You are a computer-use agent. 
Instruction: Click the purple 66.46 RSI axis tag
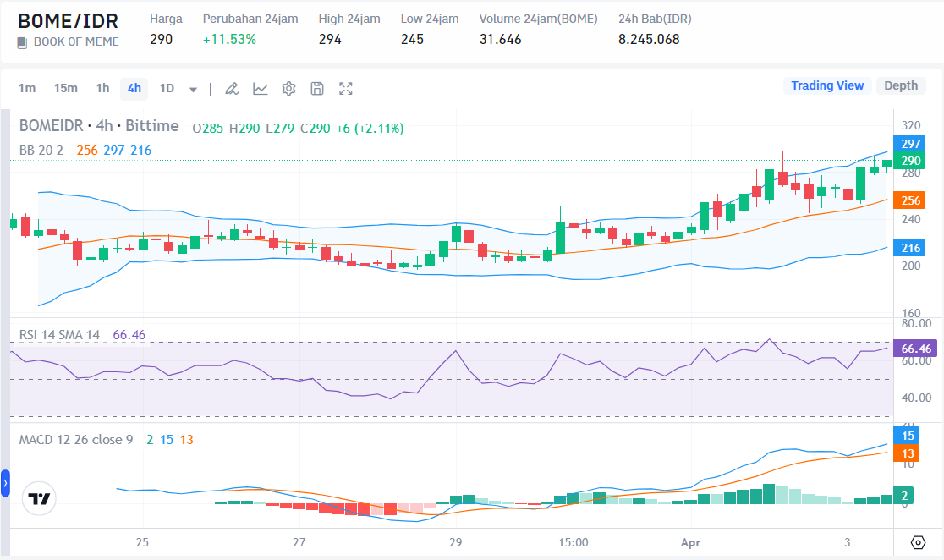pos(915,349)
